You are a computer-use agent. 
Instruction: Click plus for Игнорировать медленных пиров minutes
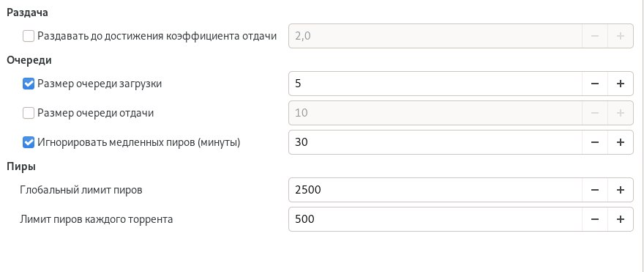coord(620,142)
